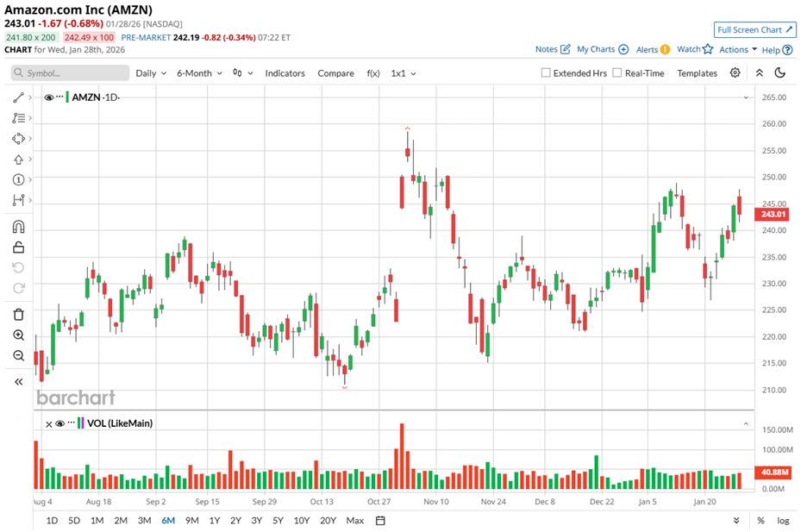Open the Daily frequency dropdown

click(151, 73)
